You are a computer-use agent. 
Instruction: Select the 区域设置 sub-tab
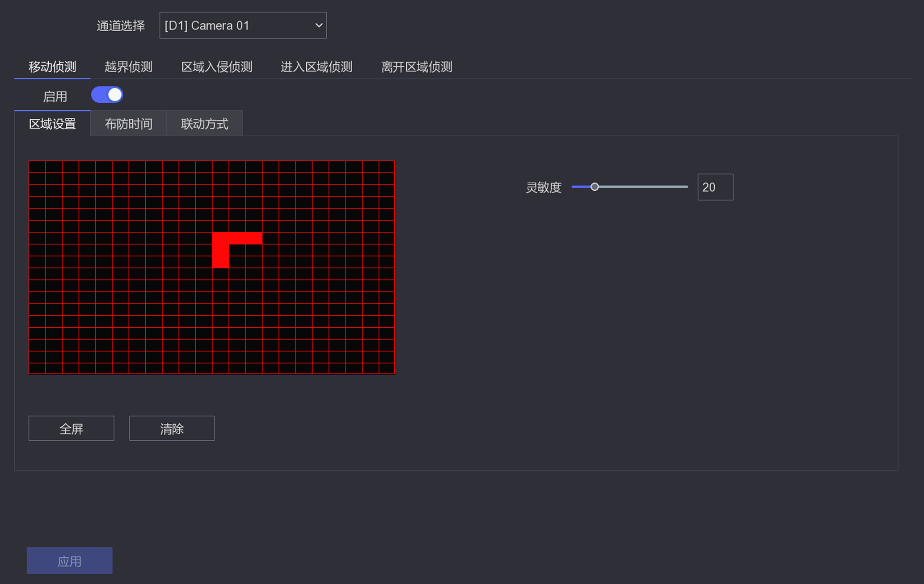coord(52,124)
